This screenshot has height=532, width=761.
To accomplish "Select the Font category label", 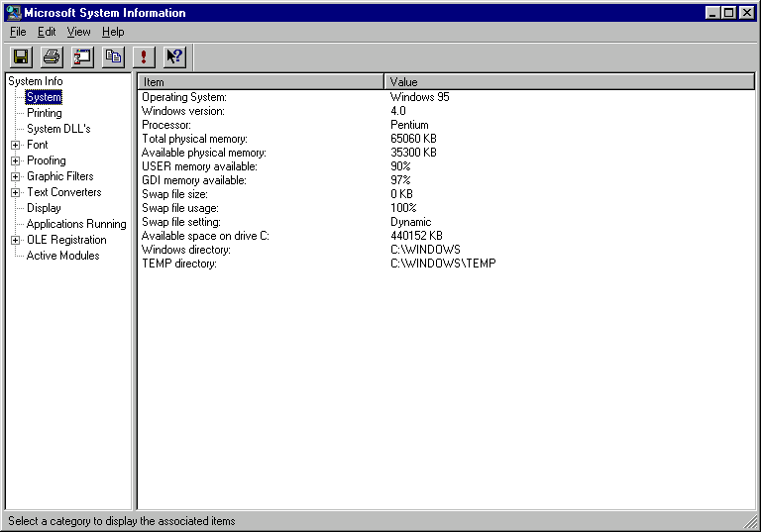I will [x=38, y=145].
